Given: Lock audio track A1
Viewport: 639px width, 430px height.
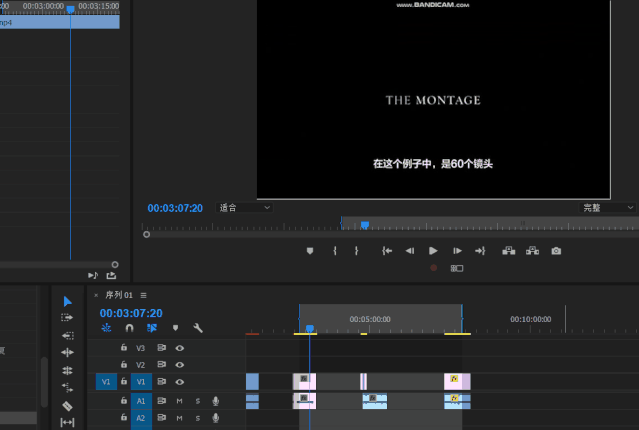Looking at the screenshot, I should pos(124,400).
